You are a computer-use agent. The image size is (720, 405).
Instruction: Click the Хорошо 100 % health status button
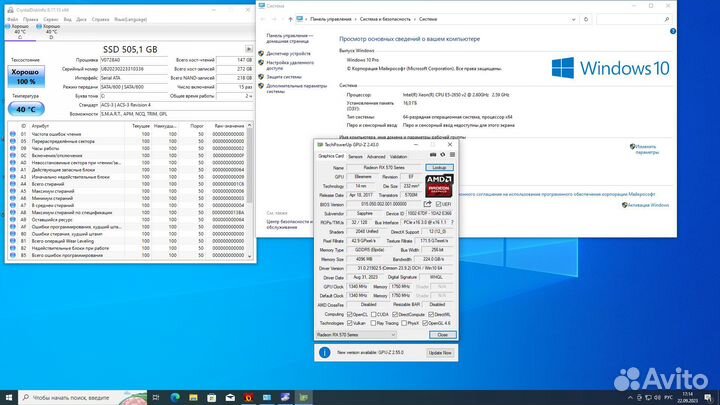point(26,77)
